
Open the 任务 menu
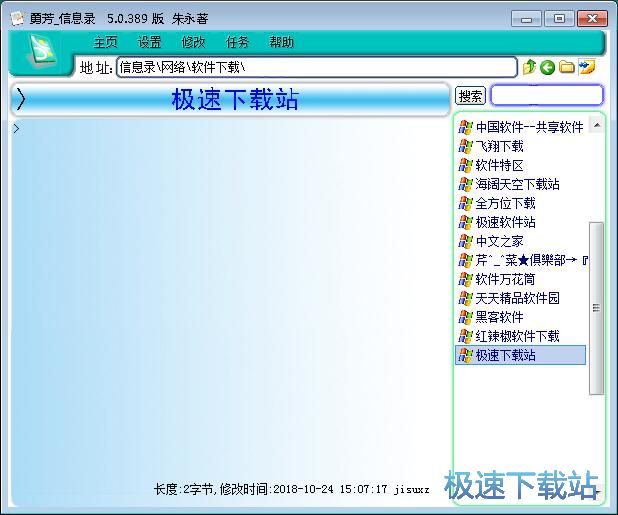237,42
